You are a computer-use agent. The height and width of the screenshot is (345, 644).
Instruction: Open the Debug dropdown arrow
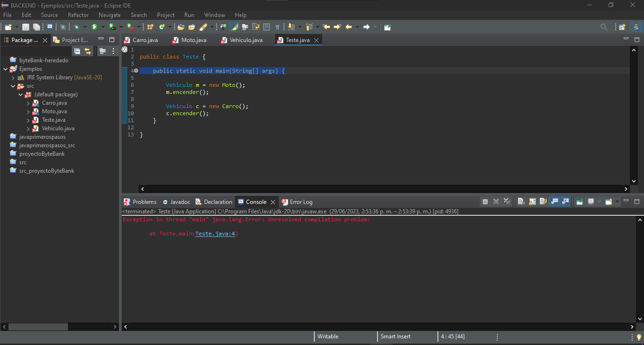[x=85, y=27]
